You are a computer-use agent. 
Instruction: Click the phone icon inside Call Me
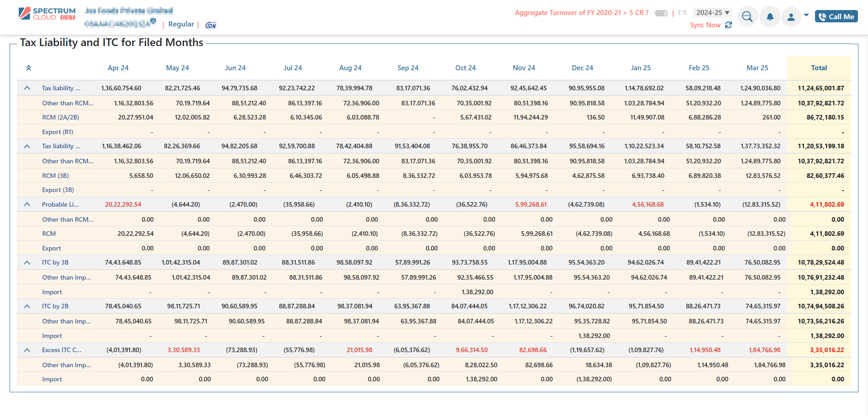[821, 16]
